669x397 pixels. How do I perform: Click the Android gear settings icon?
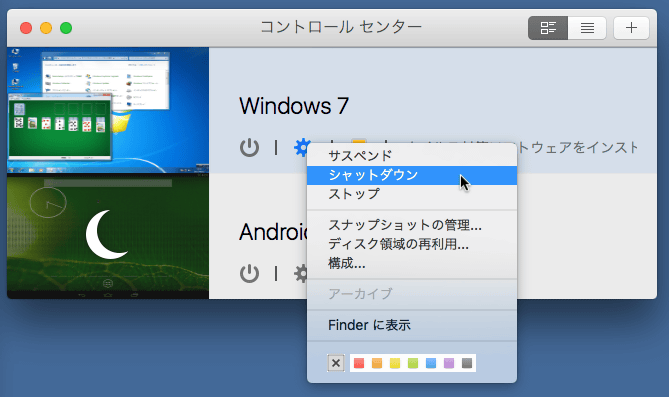(301, 274)
